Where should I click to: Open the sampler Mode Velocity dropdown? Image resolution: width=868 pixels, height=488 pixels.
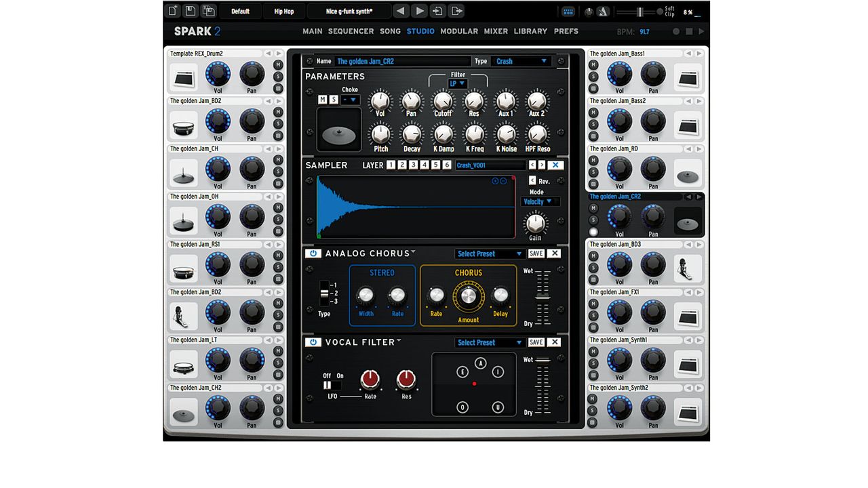tap(540, 202)
